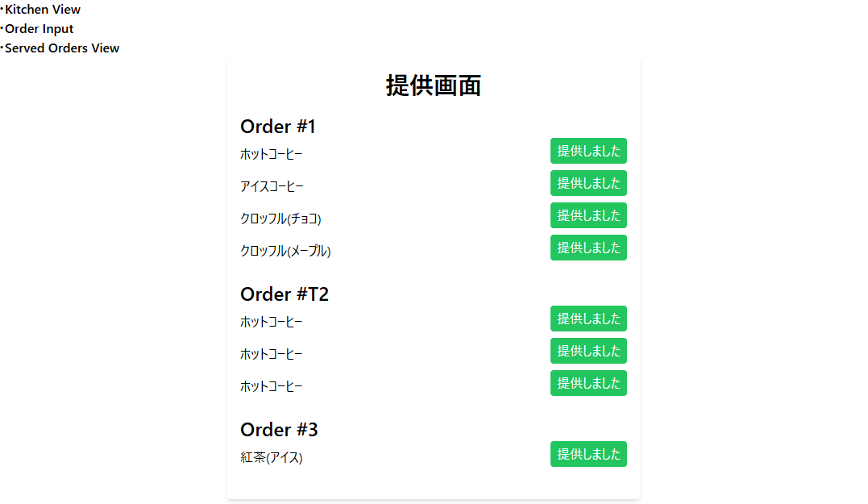Navigate to the Order Input page

point(38,28)
